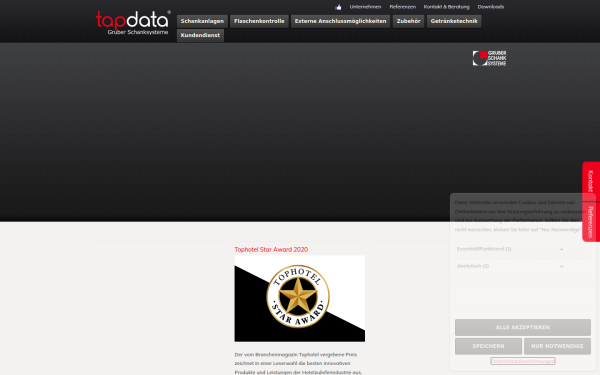
Task: Open the top Referenzen link
Action: (402, 7)
